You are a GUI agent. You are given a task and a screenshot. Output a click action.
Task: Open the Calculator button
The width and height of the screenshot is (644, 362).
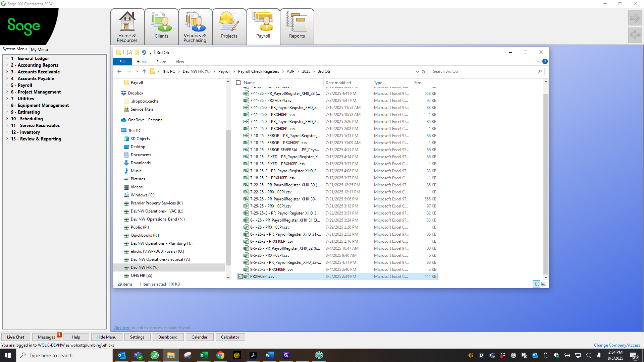[x=230, y=337]
